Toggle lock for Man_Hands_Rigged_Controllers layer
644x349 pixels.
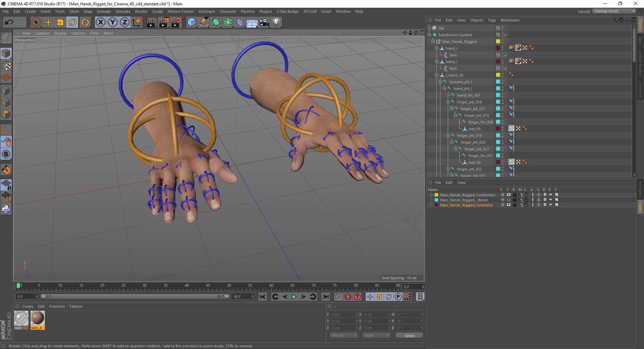(x=526, y=195)
